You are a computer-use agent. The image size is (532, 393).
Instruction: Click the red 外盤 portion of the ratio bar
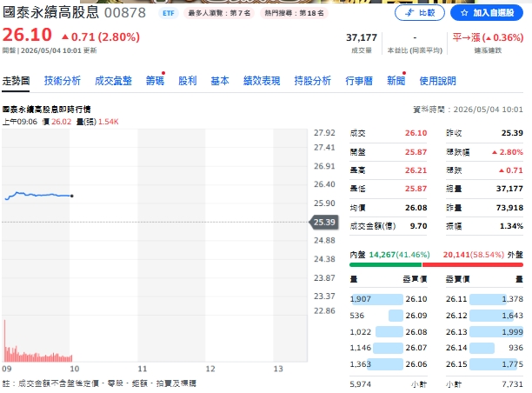(x=473, y=264)
